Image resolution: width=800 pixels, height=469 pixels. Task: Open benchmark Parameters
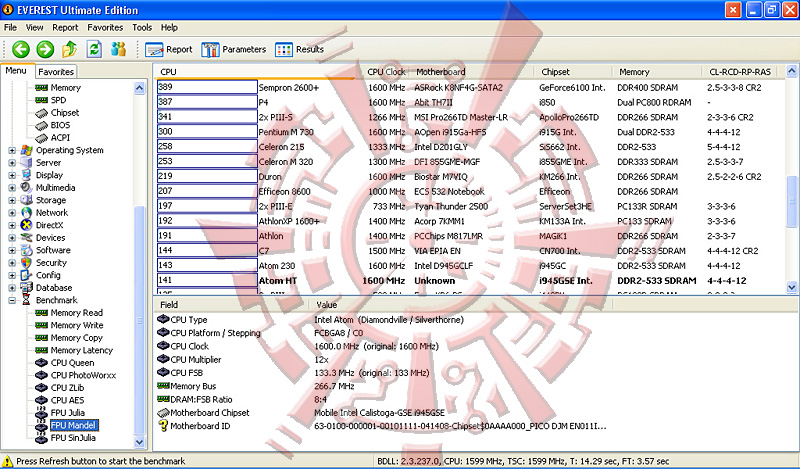(x=234, y=50)
